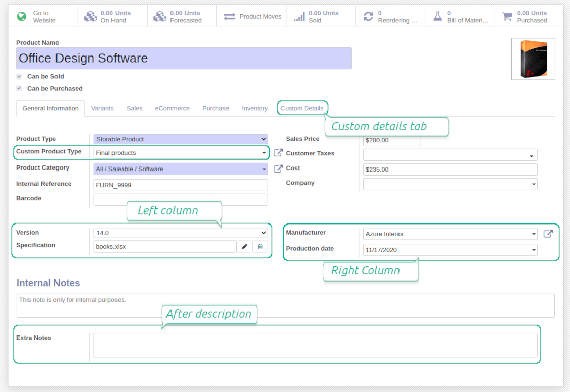The height and width of the screenshot is (392, 570).
Task: Uncheck the Can be Sold checkbox
Action: pyautogui.click(x=19, y=76)
